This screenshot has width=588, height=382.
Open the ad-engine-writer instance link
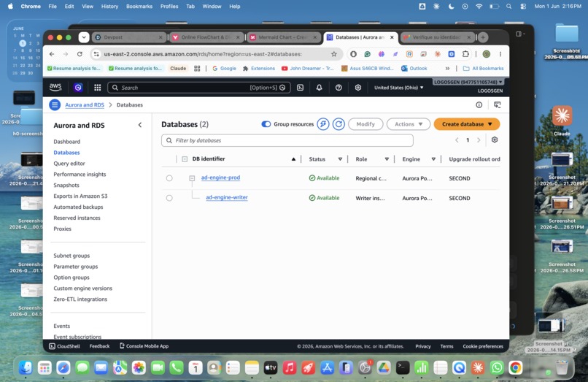tap(227, 197)
